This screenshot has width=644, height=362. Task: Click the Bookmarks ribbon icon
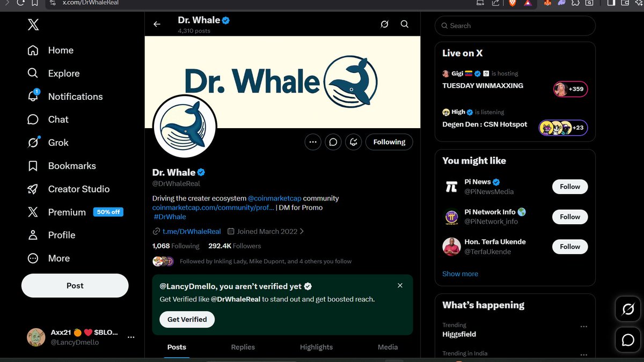click(33, 166)
